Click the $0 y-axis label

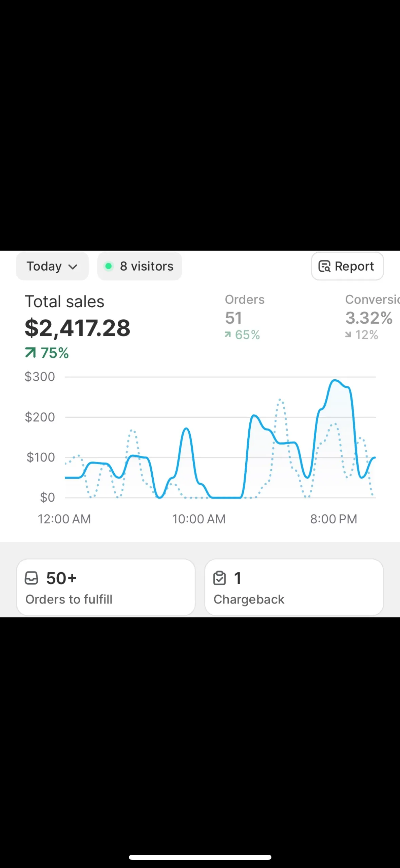pos(47,498)
